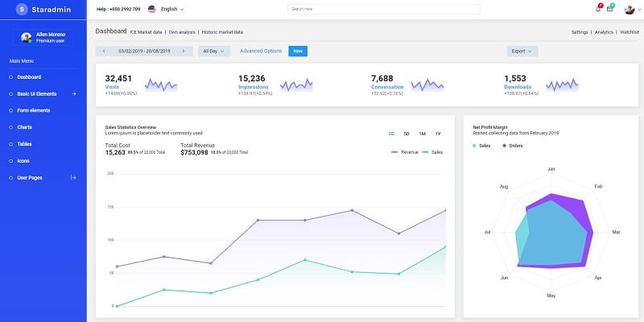Open the notifications bell icon
The width and height of the screenshot is (644, 322).
(x=598, y=9)
